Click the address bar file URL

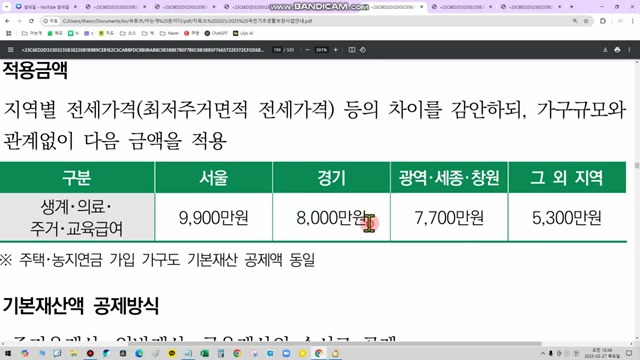(187, 21)
